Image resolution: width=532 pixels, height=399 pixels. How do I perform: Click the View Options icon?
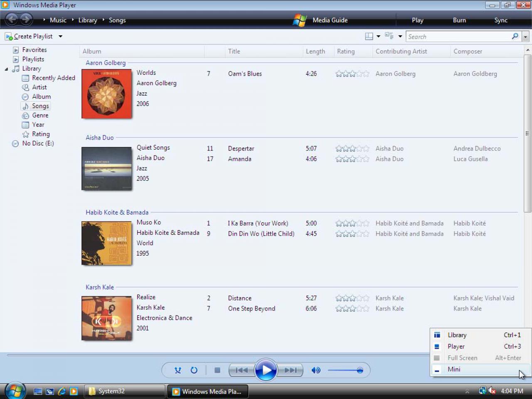pyautogui.click(x=389, y=36)
